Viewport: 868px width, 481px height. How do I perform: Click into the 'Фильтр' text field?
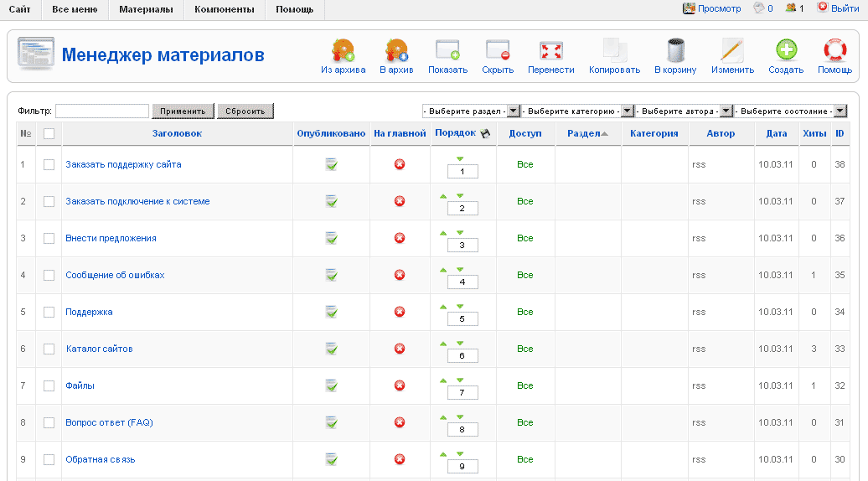[102, 111]
